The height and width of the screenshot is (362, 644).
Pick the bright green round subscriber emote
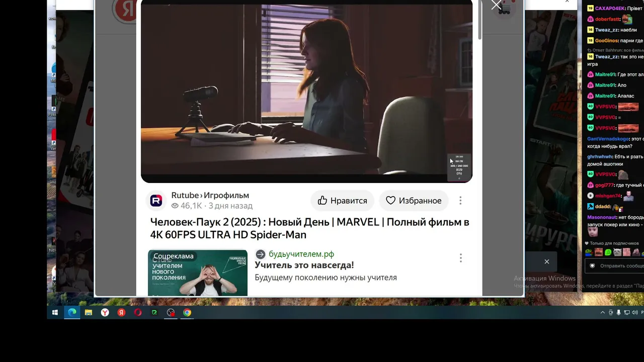(x=608, y=252)
